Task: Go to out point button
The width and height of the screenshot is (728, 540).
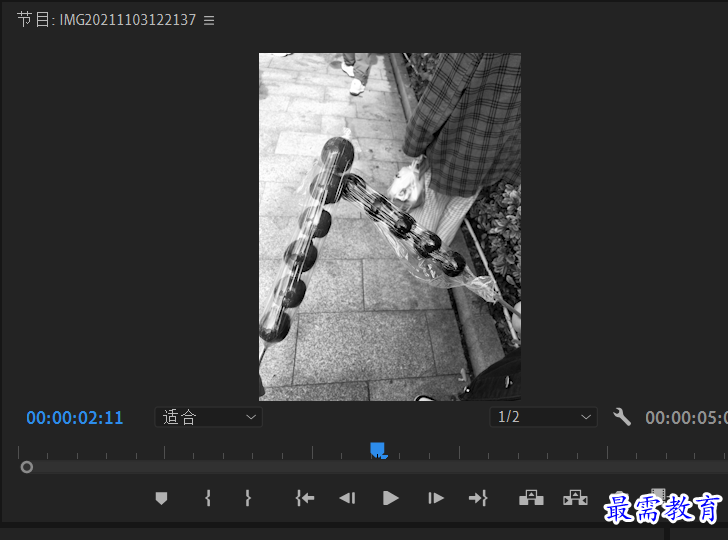Action: click(478, 498)
